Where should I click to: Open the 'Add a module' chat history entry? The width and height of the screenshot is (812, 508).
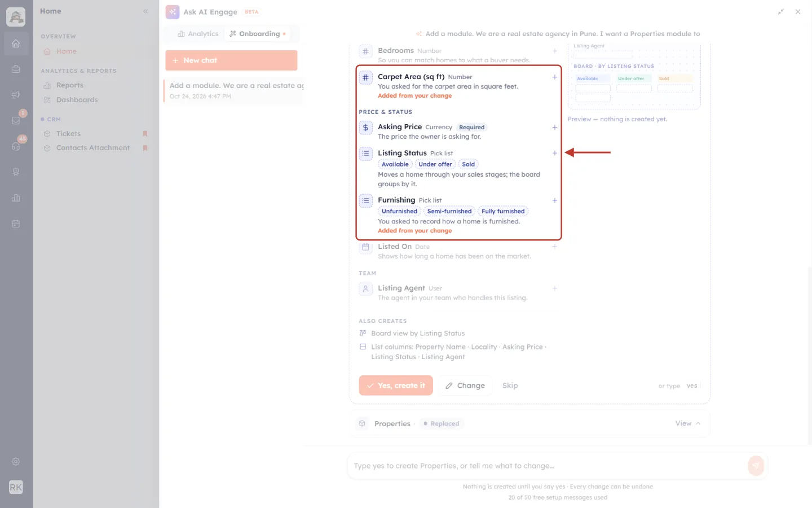235,90
